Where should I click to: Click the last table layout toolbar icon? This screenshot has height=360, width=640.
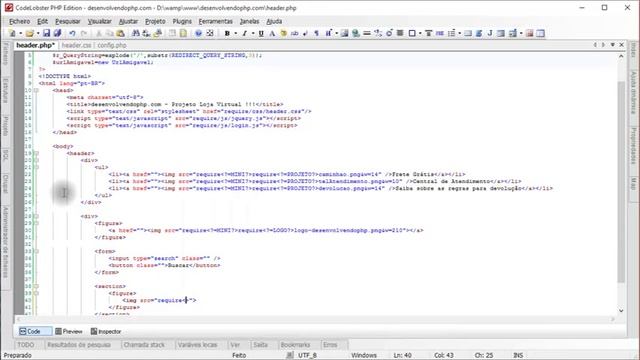tap(541, 33)
